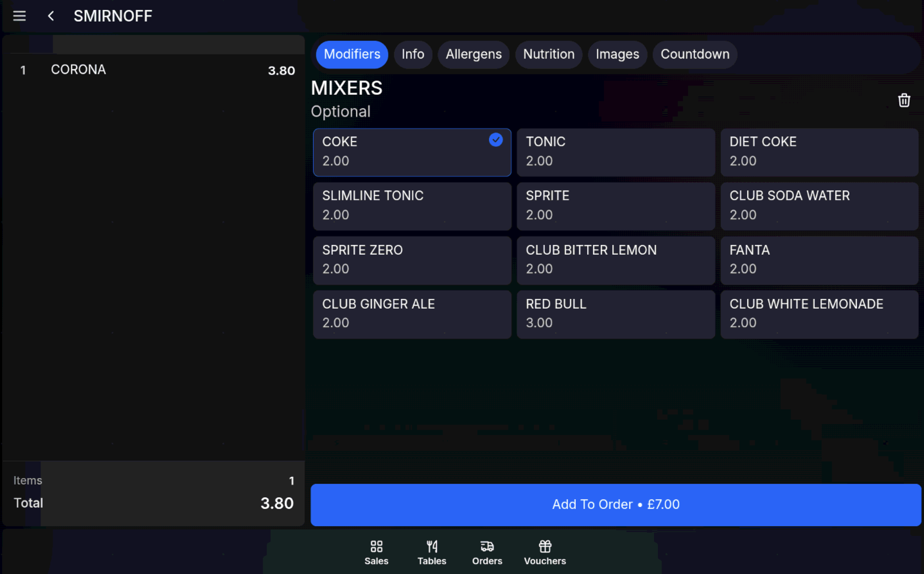Select the CLUB GINGER ALE mixer
This screenshot has width=924, height=574.
pos(412,315)
